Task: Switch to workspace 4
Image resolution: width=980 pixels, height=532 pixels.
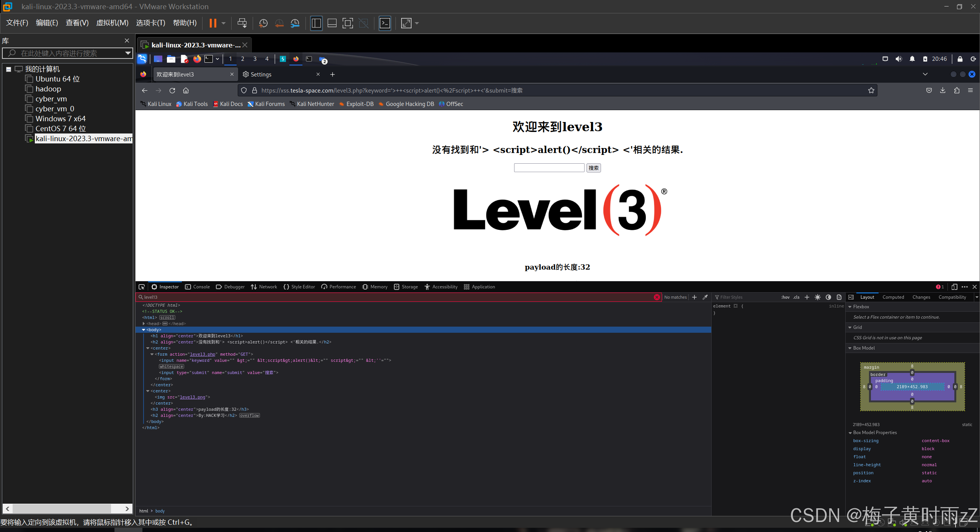Action: coord(267,59)
